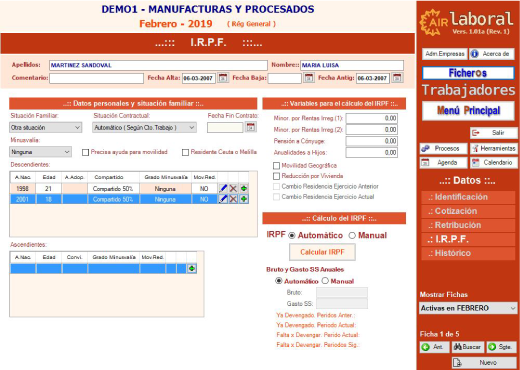Add descendant via green arrow in 2001 row

(x=244, y=199)
